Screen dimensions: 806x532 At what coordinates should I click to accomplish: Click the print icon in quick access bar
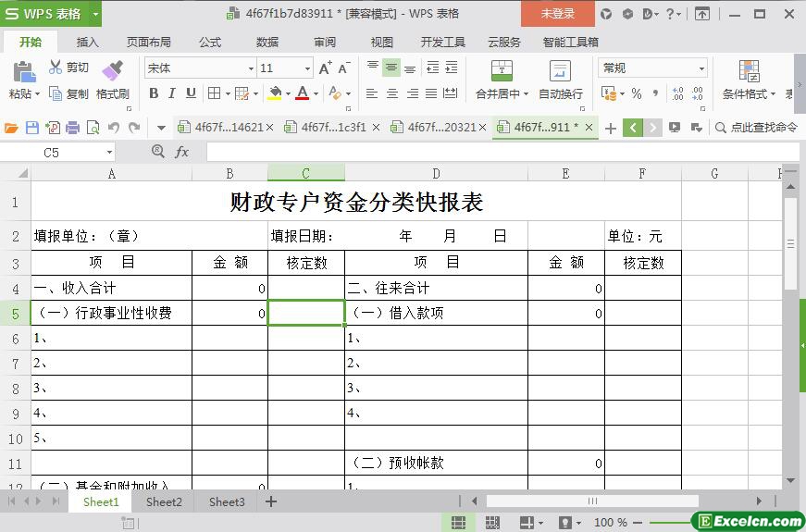[73, 128]
